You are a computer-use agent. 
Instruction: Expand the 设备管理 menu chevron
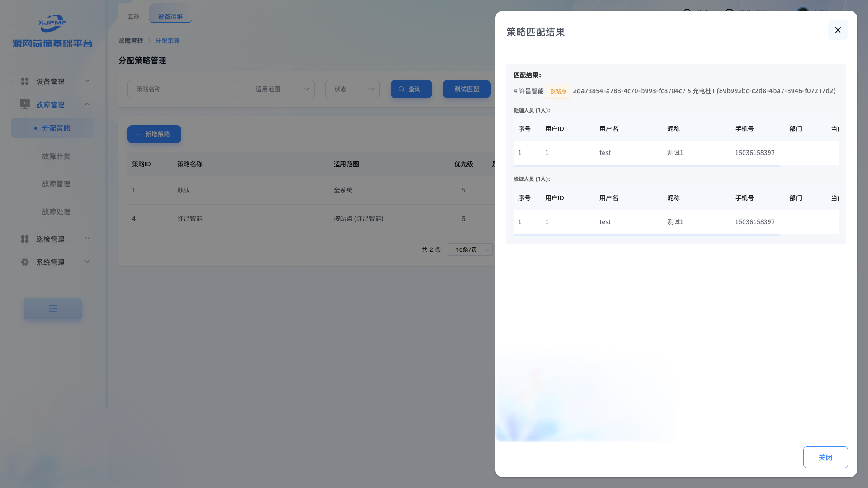tap(87, 81)
